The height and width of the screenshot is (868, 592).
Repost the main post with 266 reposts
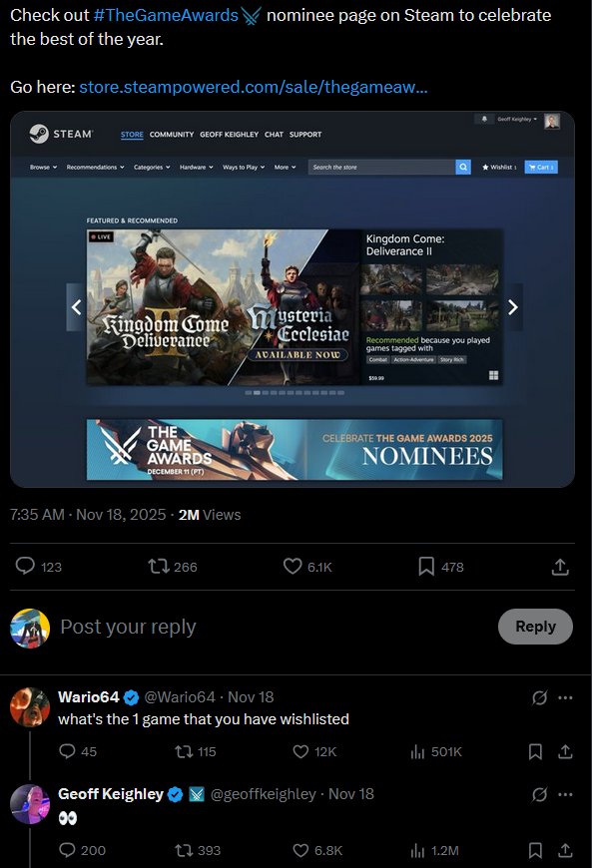coord(159,567)
